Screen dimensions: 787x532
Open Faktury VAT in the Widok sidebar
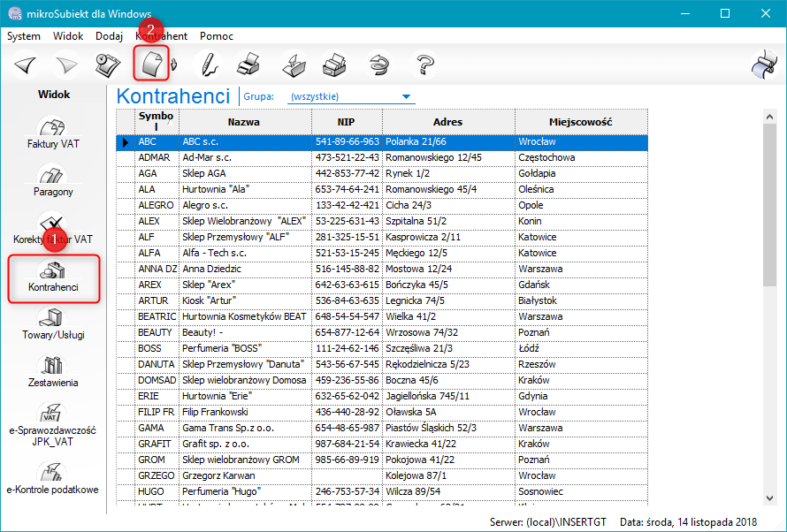click(53, 132)
